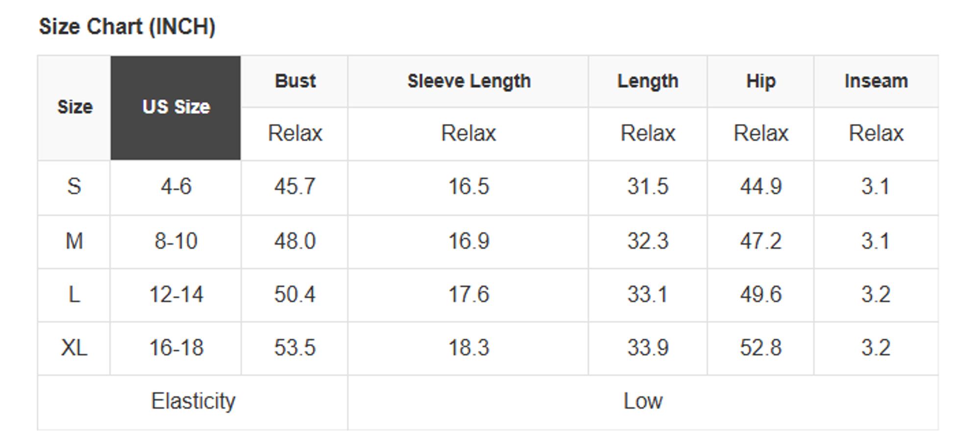
Task: Click the Hip column header
Action: (x=760, y=81)
